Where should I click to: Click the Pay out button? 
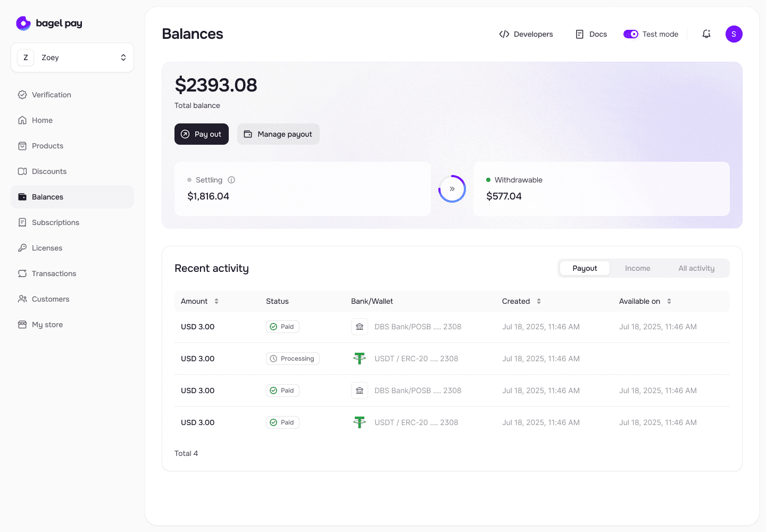coord(201,134)
